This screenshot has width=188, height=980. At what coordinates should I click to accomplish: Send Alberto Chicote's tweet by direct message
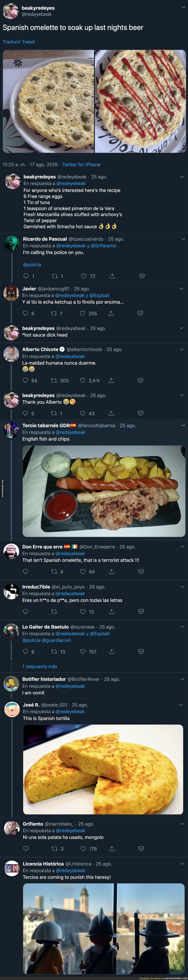(140, 380)
